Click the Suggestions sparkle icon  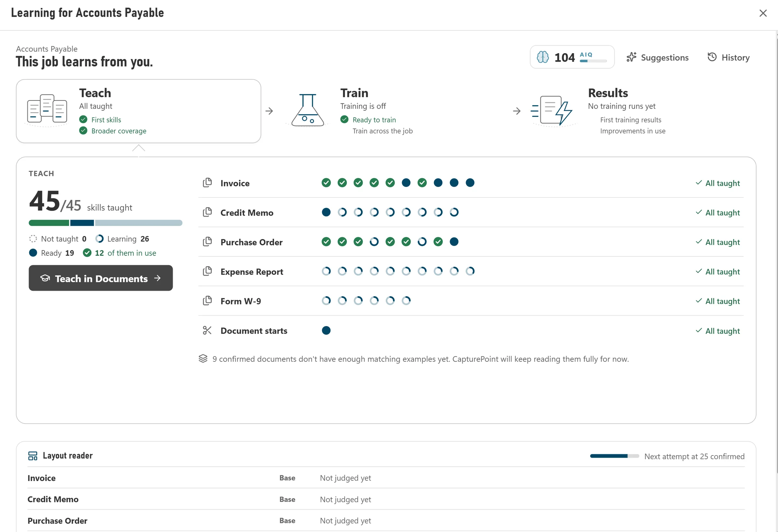[x=631, y=57]
